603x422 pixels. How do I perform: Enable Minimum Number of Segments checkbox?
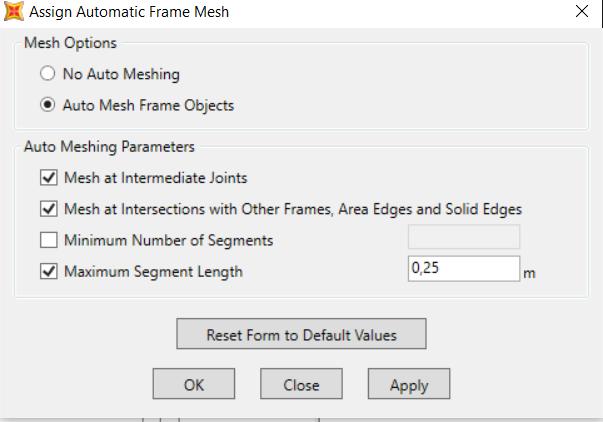[x=49, y=240]
